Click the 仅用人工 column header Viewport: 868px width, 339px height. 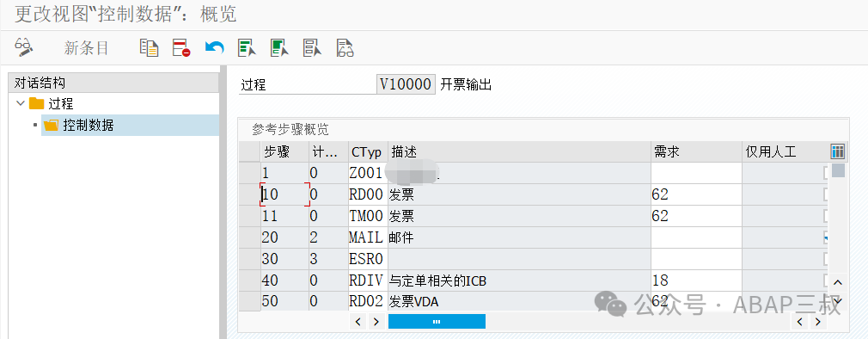point(785,151)
